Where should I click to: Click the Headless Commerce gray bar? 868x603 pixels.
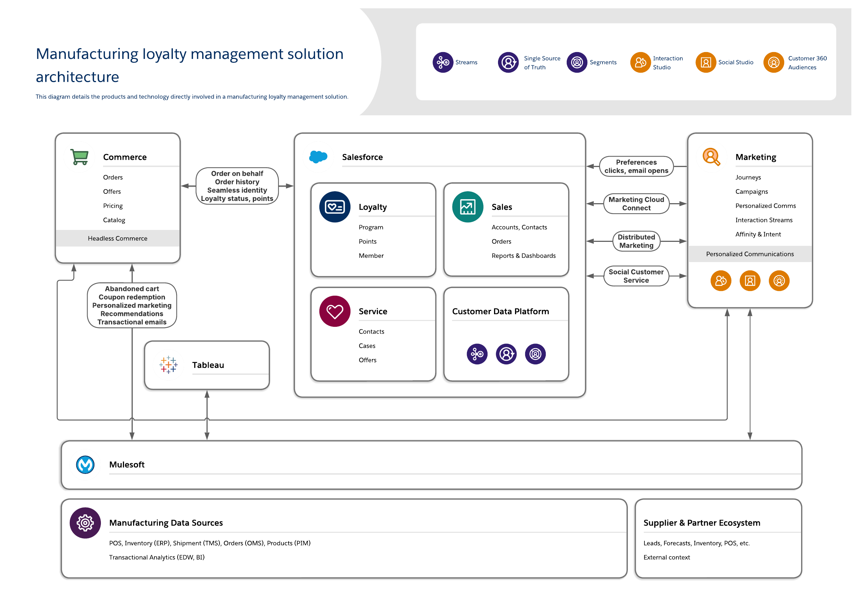point(118,238)
